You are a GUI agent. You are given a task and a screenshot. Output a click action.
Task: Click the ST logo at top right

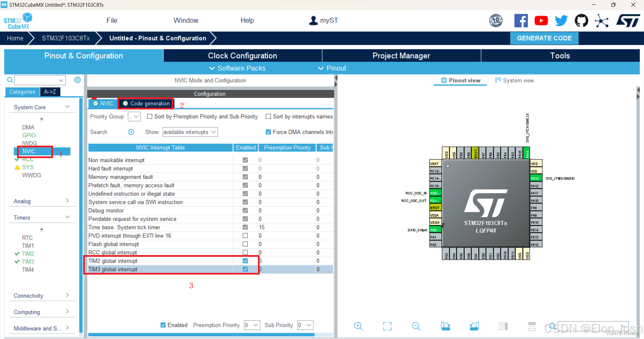pyautogui.click(x=628, y=20)
